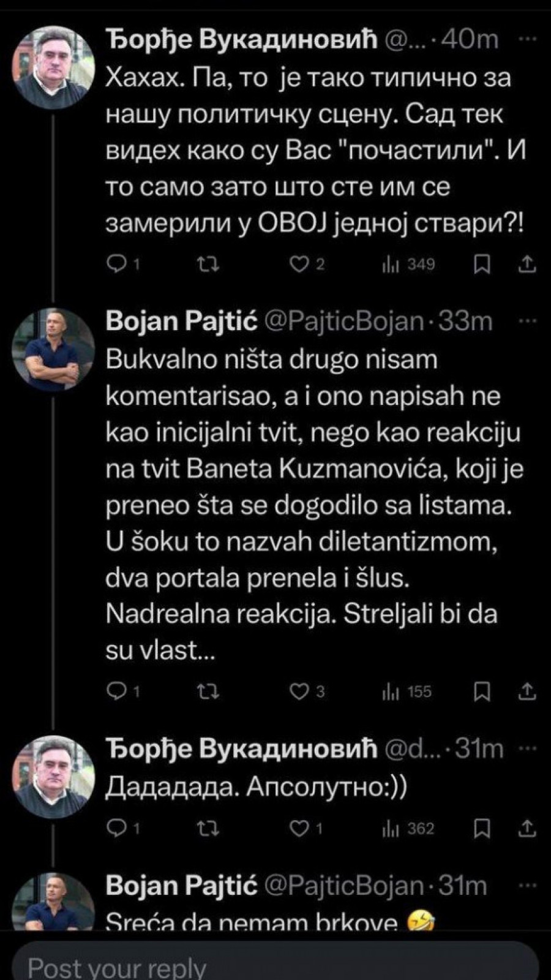Open more menu on last Pajtić tweet

(x=527, y=885)
